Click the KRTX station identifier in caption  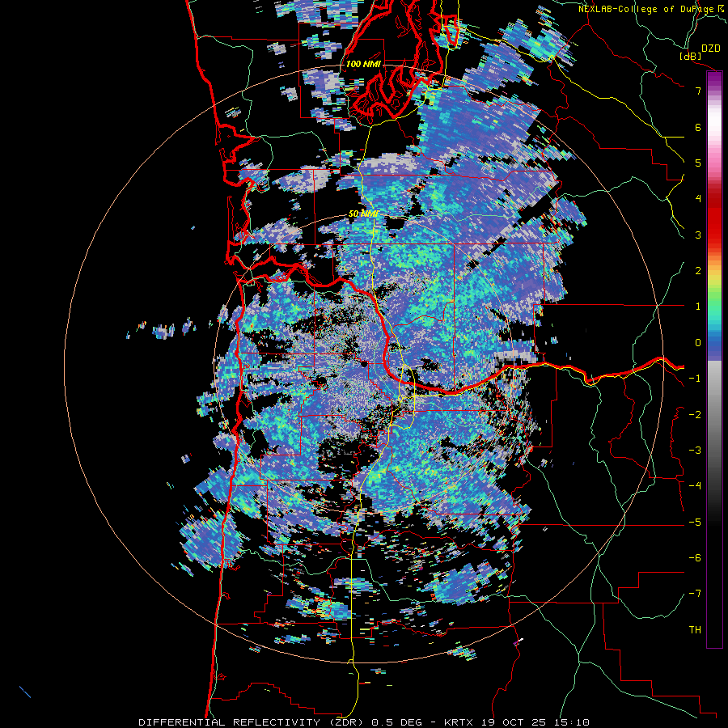459,722
